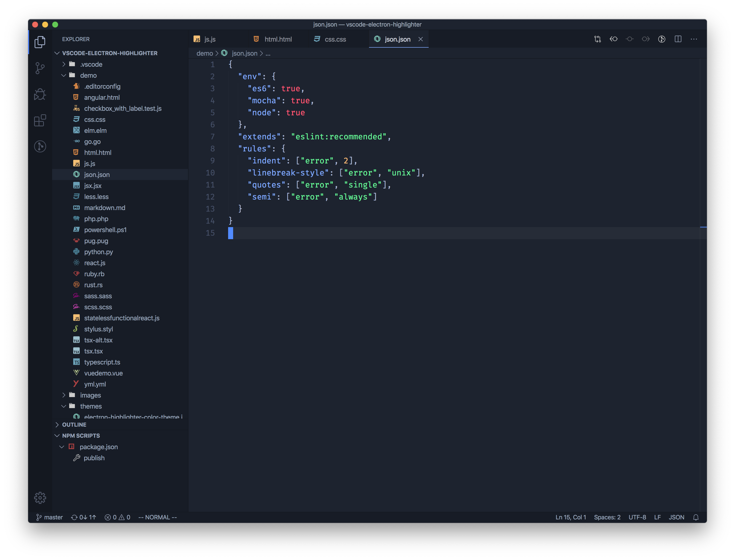Open the GitLens icon in activity bar

(40, 146)
